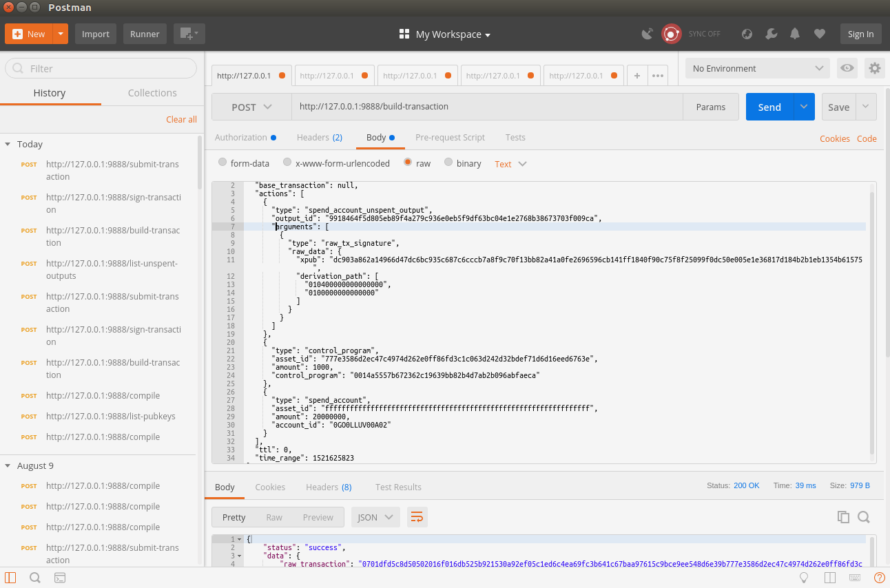Open the globe browse icon
The height and width of the screenshot is (588, 890).
click(747, 34)
